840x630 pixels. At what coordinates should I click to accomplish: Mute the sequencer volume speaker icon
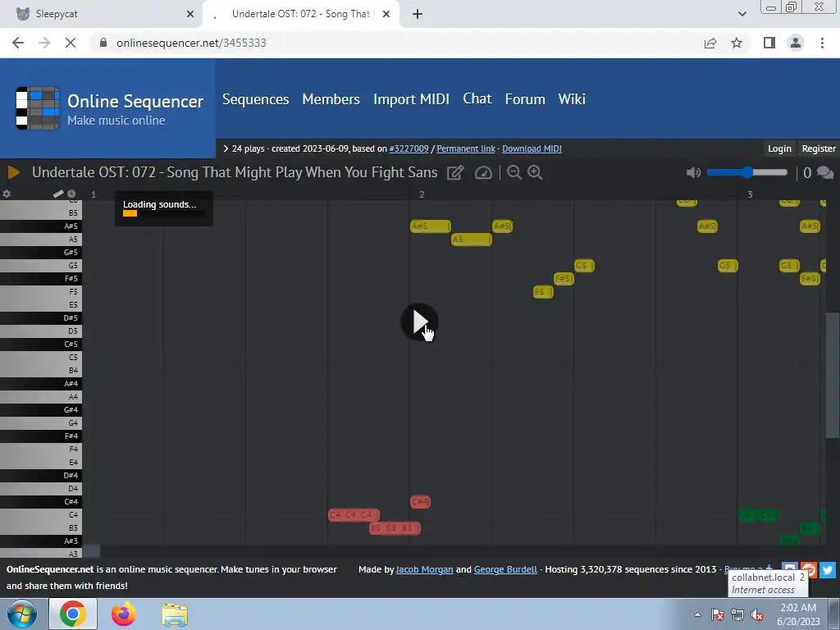pyautogui.click(x=693, y=172)
